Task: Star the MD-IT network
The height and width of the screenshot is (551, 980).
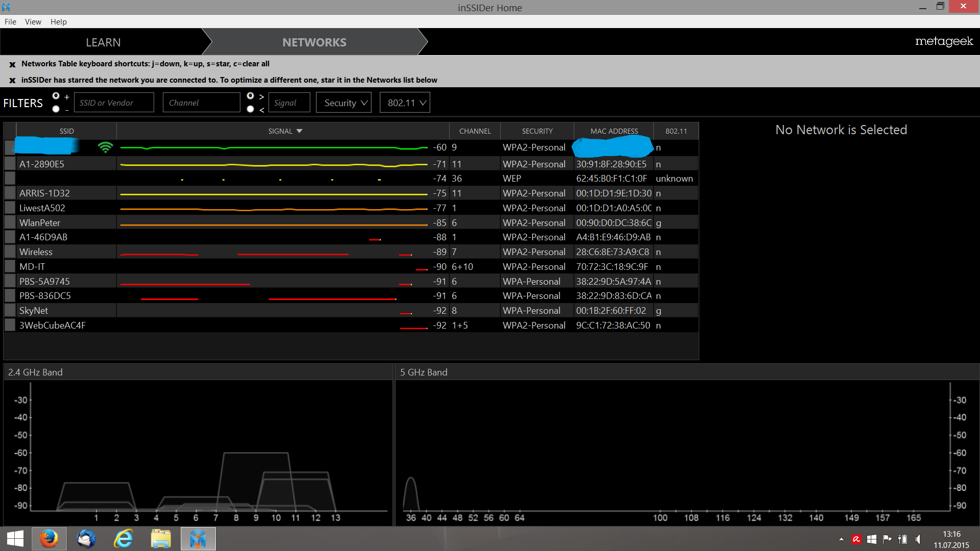Action: (10, 266)
